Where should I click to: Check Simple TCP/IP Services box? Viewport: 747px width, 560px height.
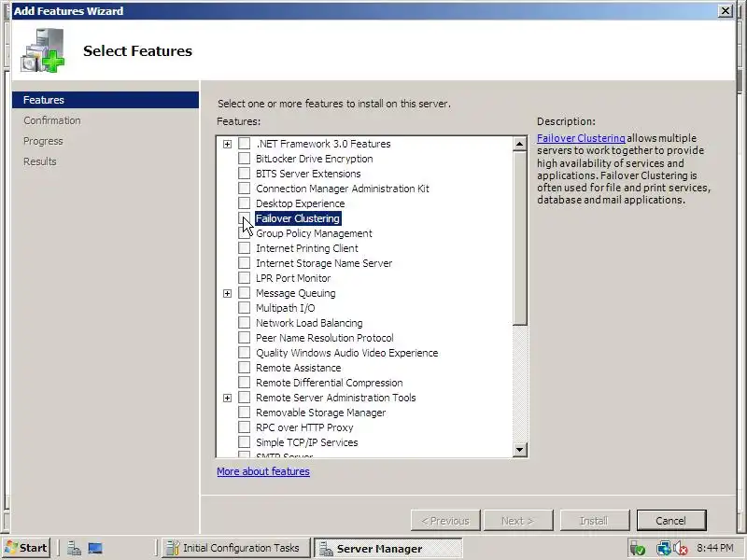(244, 442)
